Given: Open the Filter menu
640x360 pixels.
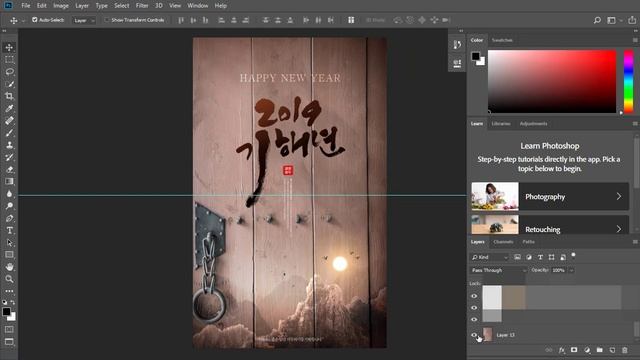Looking at the screenshot, I should click(x=142, y=6).
